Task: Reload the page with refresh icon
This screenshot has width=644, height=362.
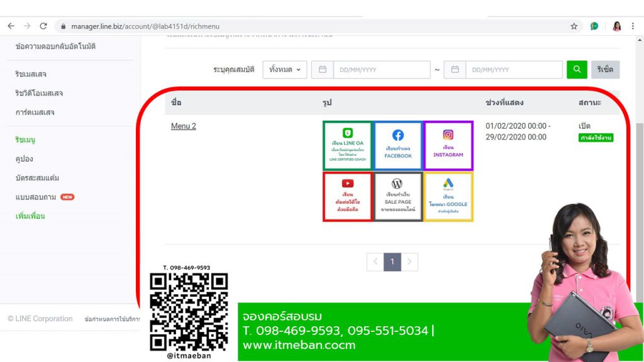Action: pos(43,26)
